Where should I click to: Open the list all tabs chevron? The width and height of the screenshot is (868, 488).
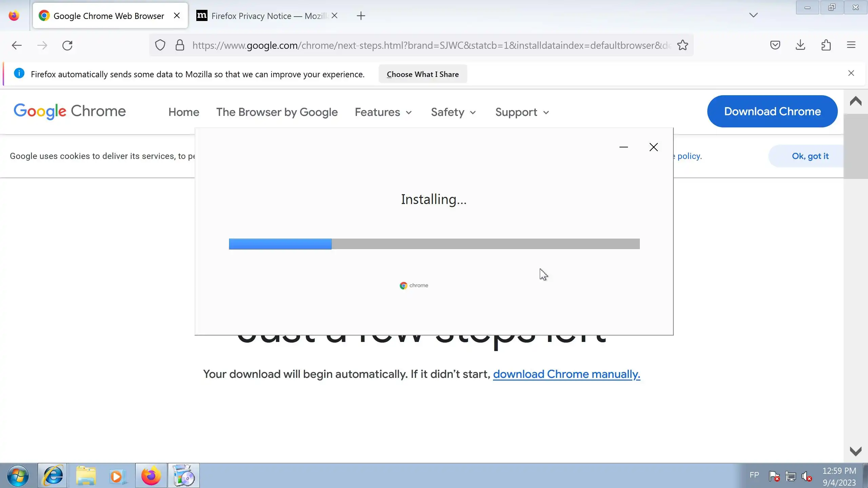tap(753, 15)
